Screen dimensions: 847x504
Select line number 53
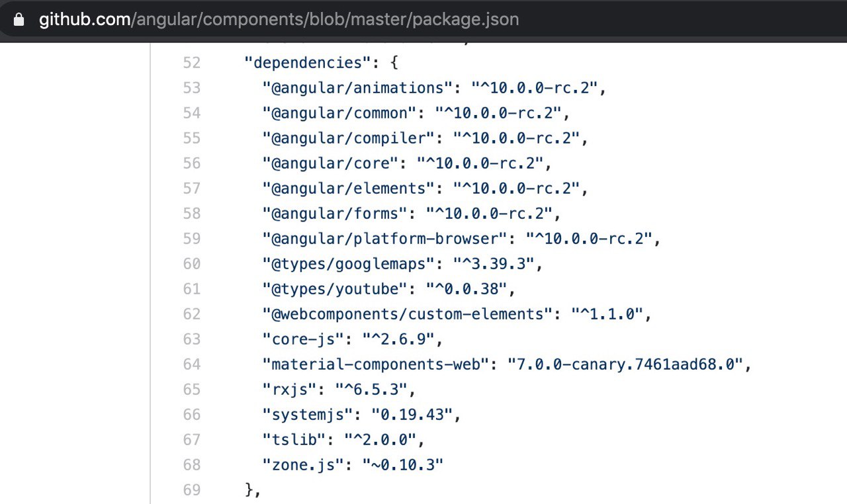coord(192,88)
